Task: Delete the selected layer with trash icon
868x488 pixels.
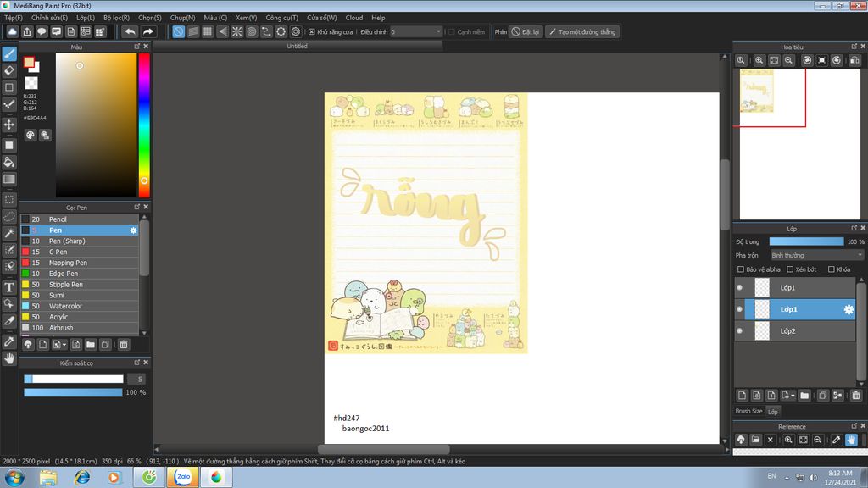Action: click(856, 395)
